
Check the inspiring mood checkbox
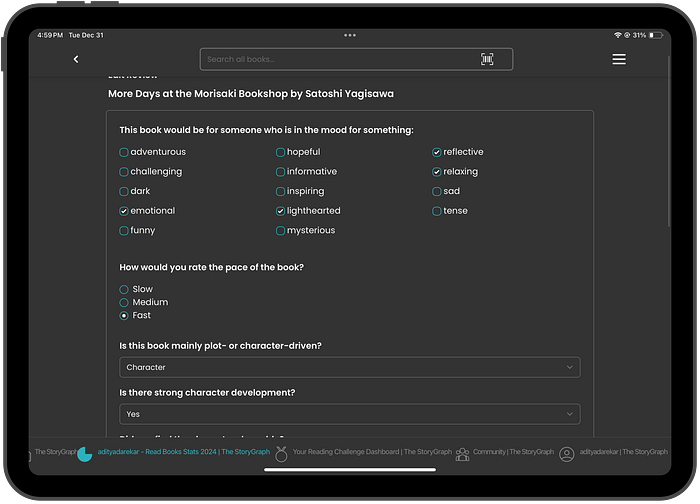point(280,192)
